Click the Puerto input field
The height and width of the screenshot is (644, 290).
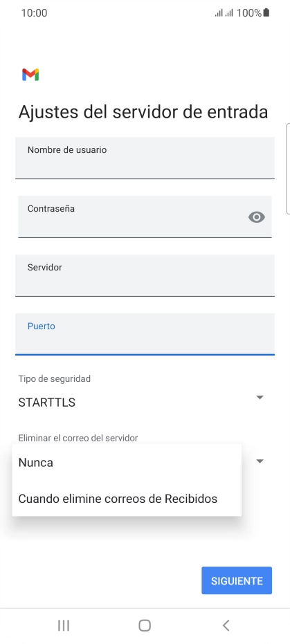(x=145, y=334)
